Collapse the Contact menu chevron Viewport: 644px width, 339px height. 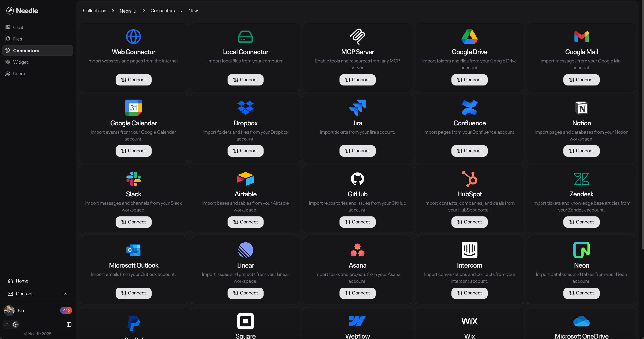[65, 294]
